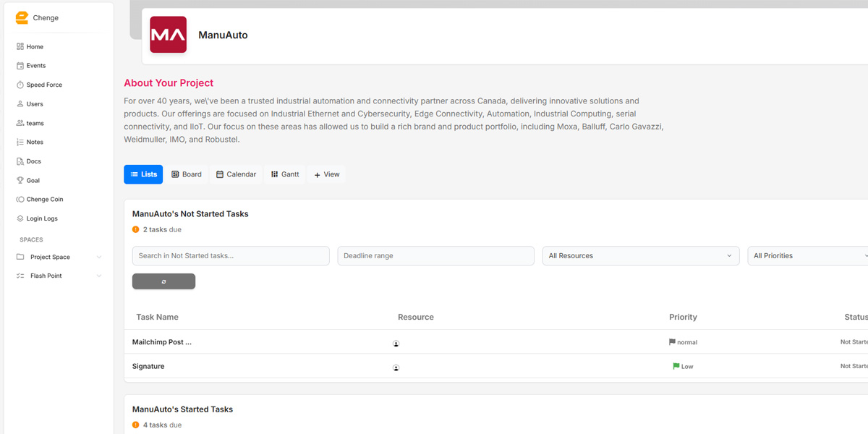Click the orange '2 tasks due' alert icon
The image size is (868, 434).
tap(135, 229)
